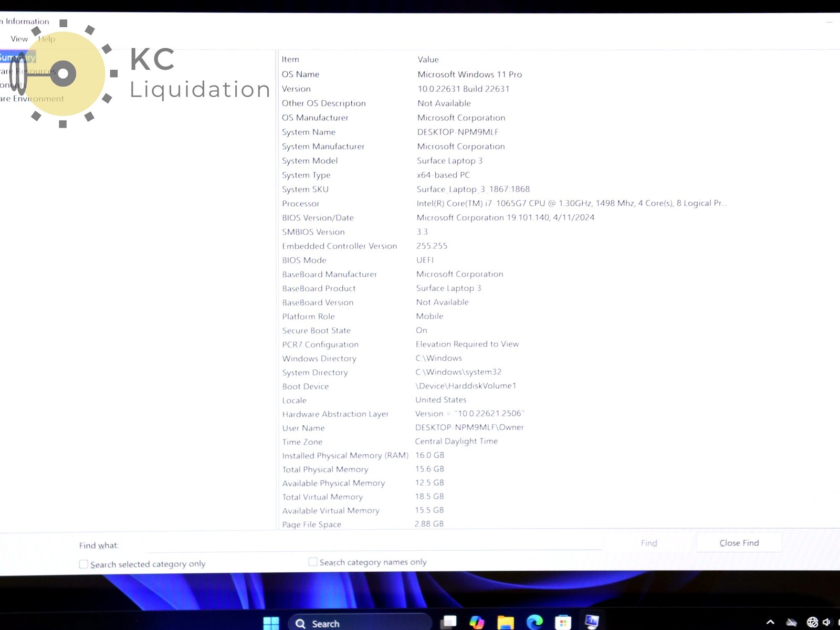Toggle Search category names only checkbox
Image resolution: width=840 pixels, height=630 pixels.
(313, 562)
